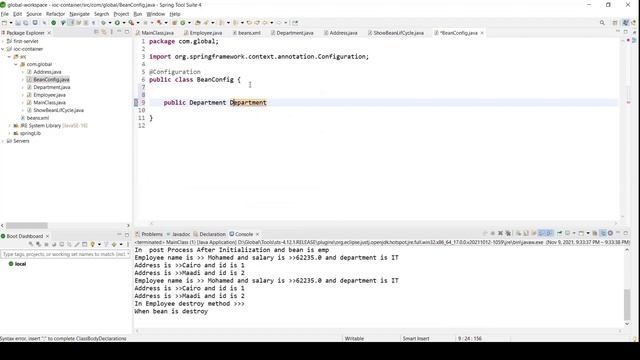This screenshot has height=360, width=640.
Task: Expand the JRE System Library node
Action: [9, 126]
